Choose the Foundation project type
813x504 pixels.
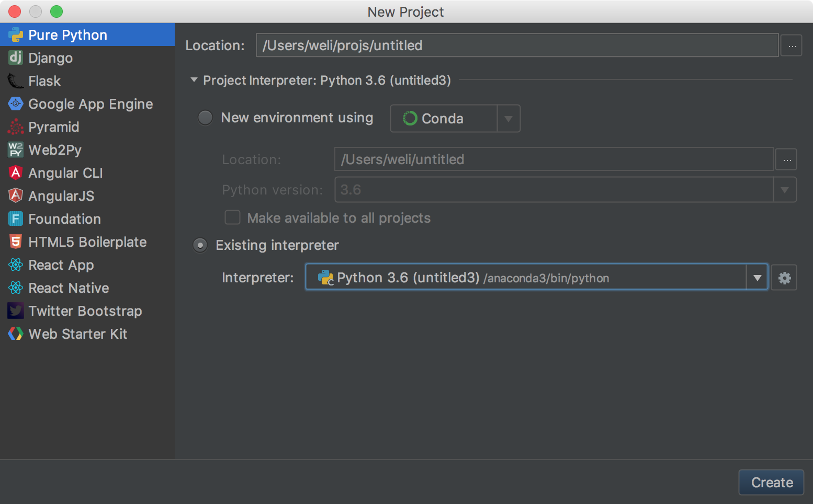87,219
